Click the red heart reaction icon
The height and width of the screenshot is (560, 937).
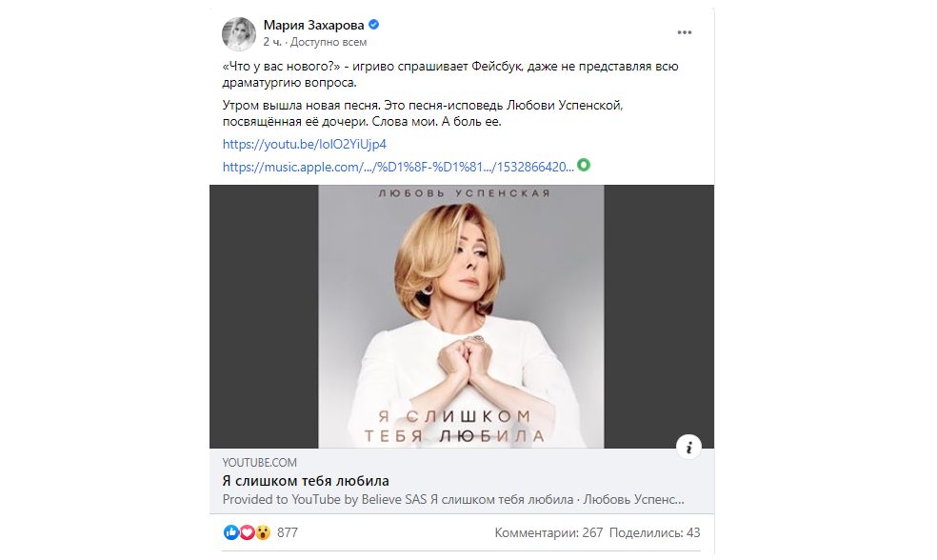tap(247, 532)
